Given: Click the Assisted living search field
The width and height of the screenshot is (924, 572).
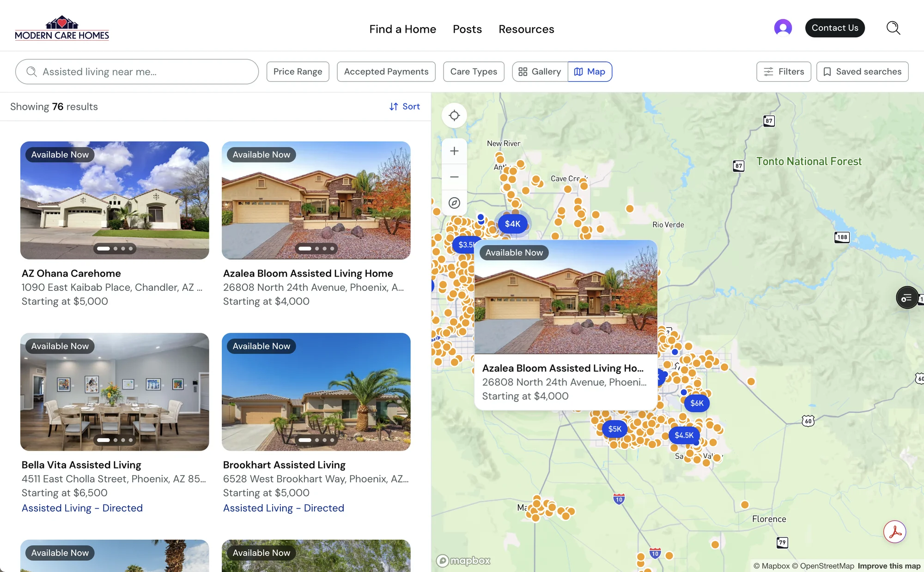Looking at the screenshot, I should tap(137, 72).
